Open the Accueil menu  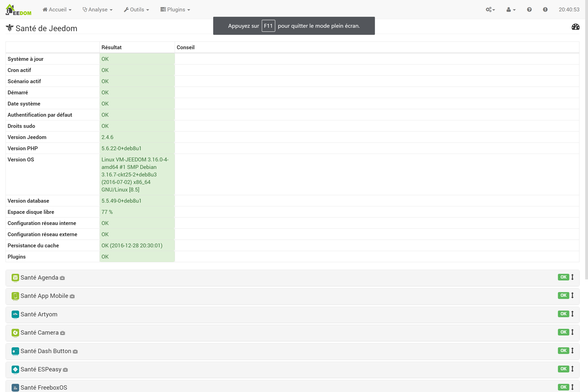57,9
